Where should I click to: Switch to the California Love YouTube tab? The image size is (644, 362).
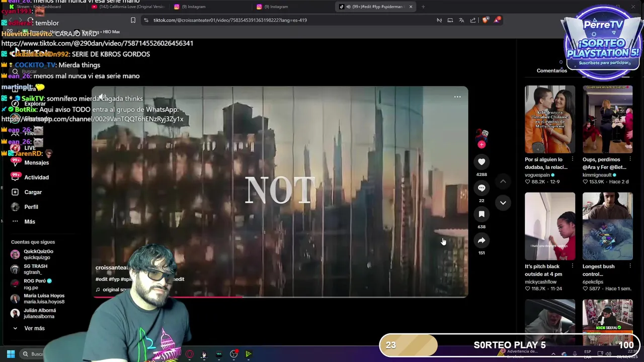tap(127, 7)
